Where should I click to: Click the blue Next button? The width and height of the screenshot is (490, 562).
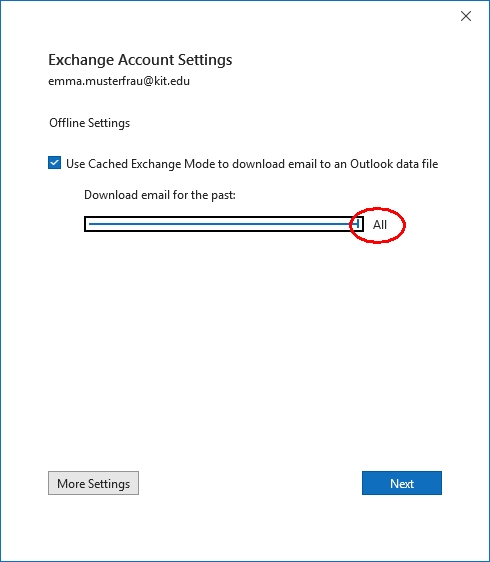402,483
